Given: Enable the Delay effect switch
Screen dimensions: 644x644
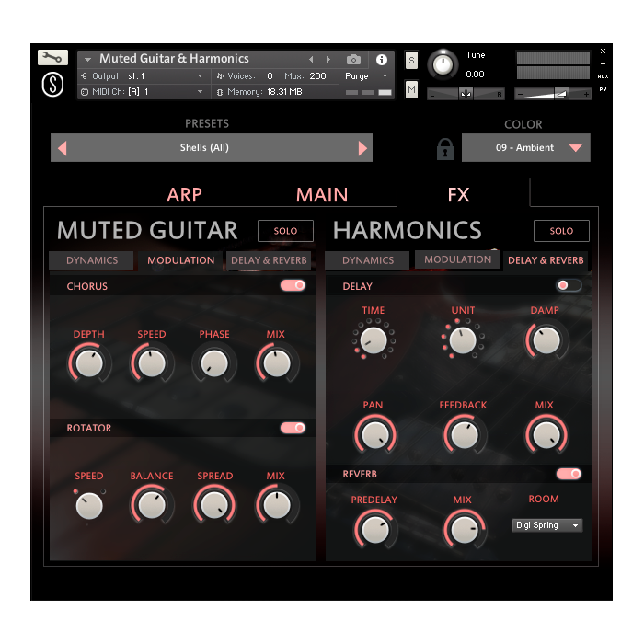Looking at the screenshot, I should pos(569,286).
